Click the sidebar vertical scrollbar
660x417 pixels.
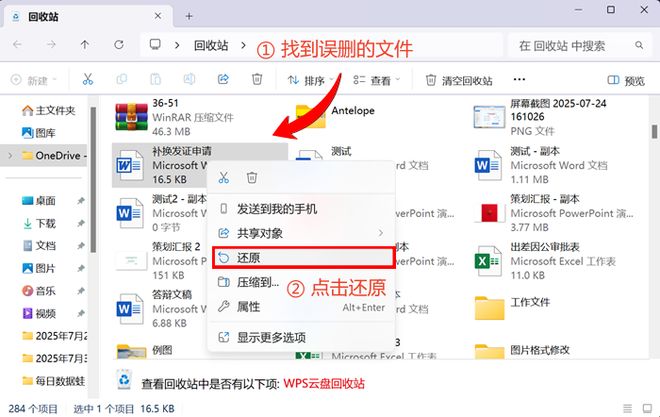tap(93, 180)
